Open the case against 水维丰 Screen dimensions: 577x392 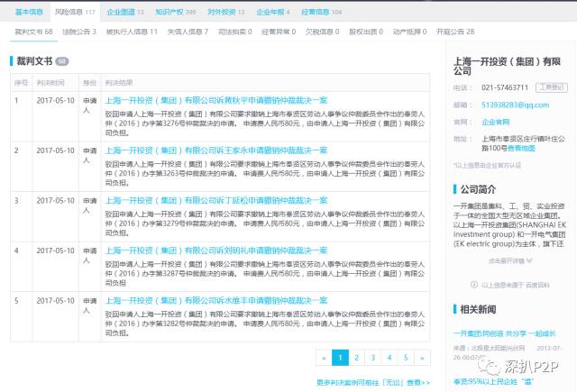(x=216, y=300)
